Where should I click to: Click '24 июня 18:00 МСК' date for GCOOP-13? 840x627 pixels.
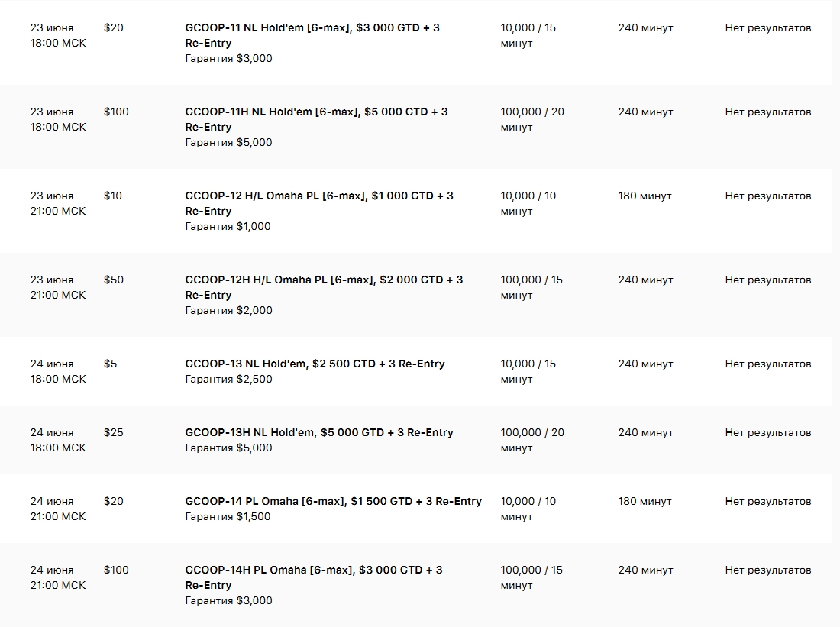click(58, 371)
